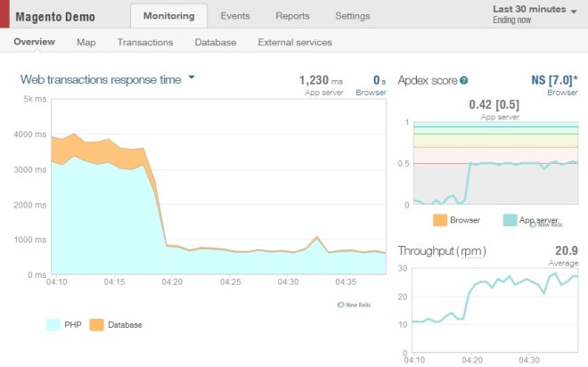Navigate to the Database subtab
Screen dimensions: 588x367
coord(216,42)
